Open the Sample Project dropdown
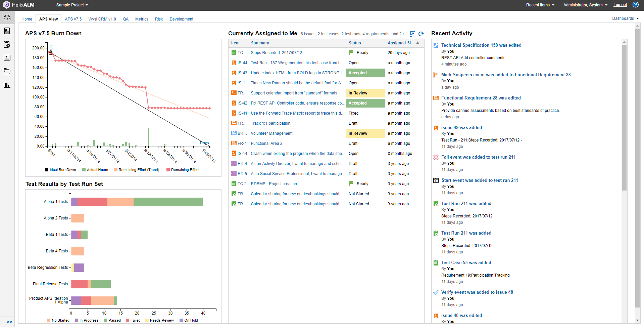 click(72, 5)
